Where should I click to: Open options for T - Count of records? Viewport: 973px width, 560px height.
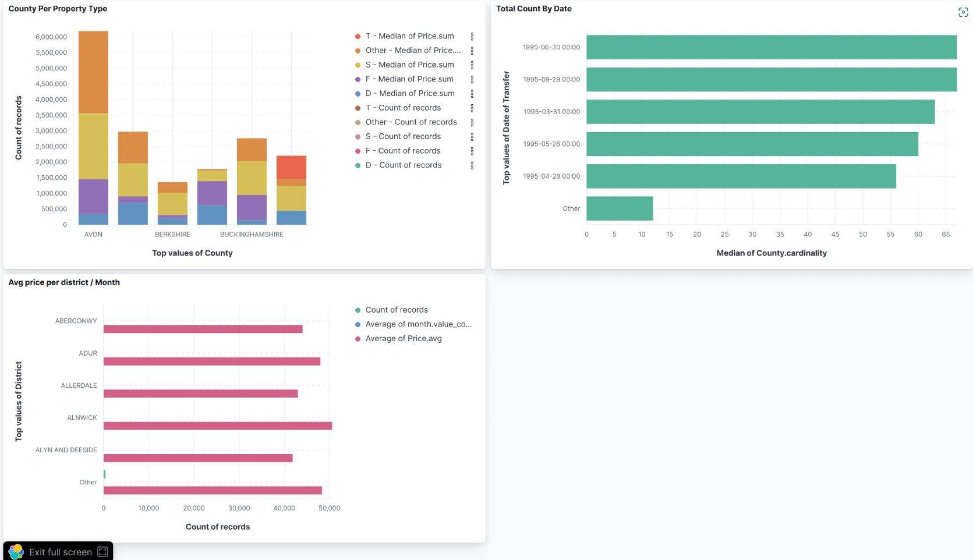(472, 108)
